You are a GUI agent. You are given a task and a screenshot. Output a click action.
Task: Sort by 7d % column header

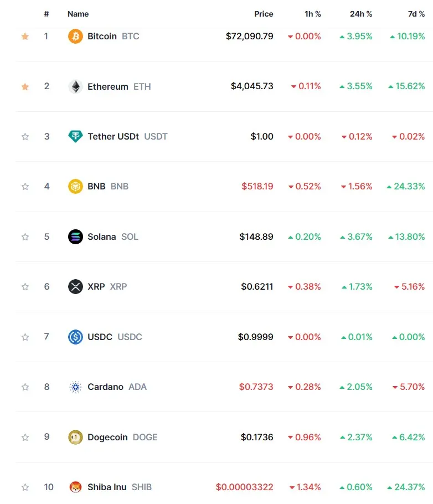point(416,14)
